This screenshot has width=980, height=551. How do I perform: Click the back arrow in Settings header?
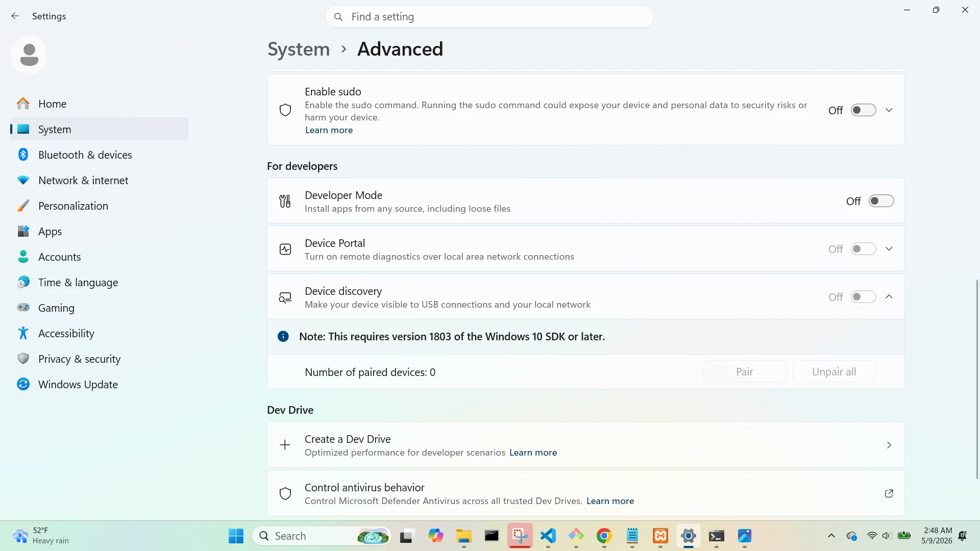(x=15, y=16)
